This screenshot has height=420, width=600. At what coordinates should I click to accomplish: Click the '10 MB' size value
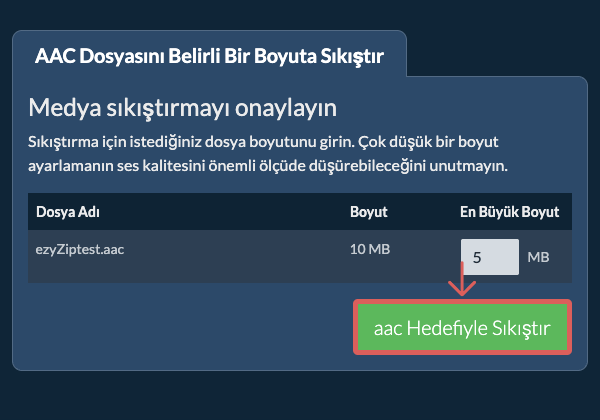point(370,249)
